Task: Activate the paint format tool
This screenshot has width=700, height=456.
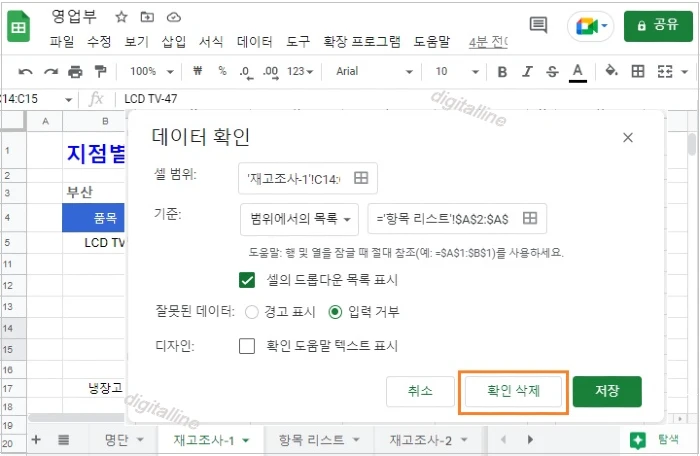Action: pos(100,71)
